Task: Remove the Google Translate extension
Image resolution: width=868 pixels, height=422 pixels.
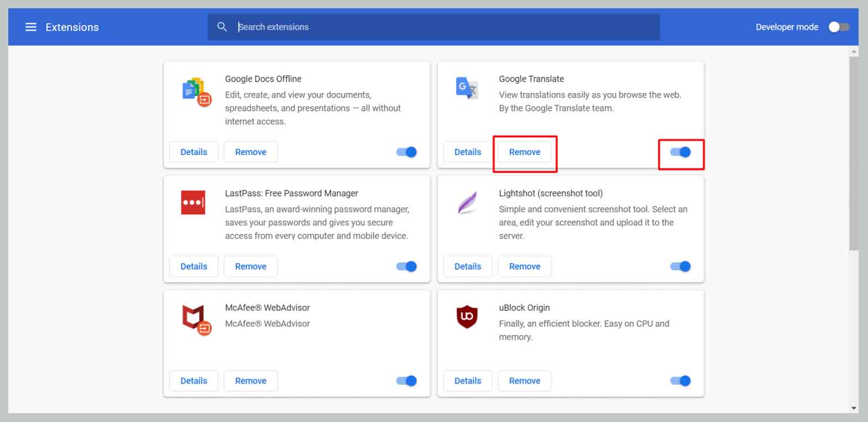Action: (525, 152)
